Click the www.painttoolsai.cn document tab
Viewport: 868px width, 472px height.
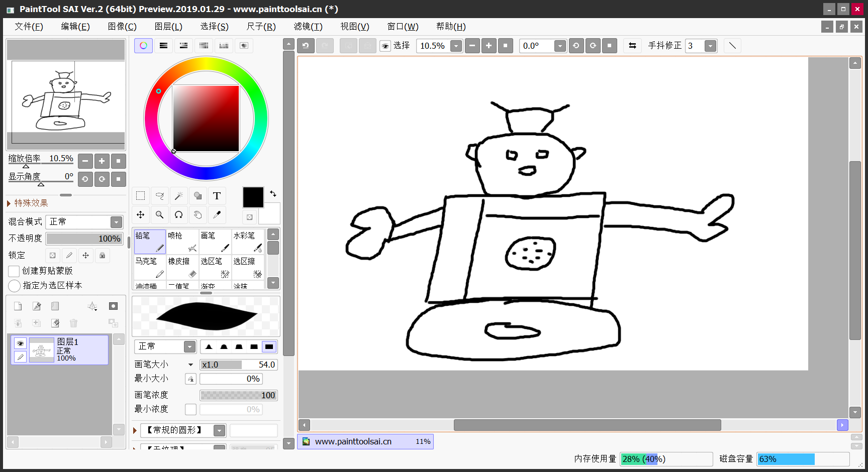(x=365, y=442)
